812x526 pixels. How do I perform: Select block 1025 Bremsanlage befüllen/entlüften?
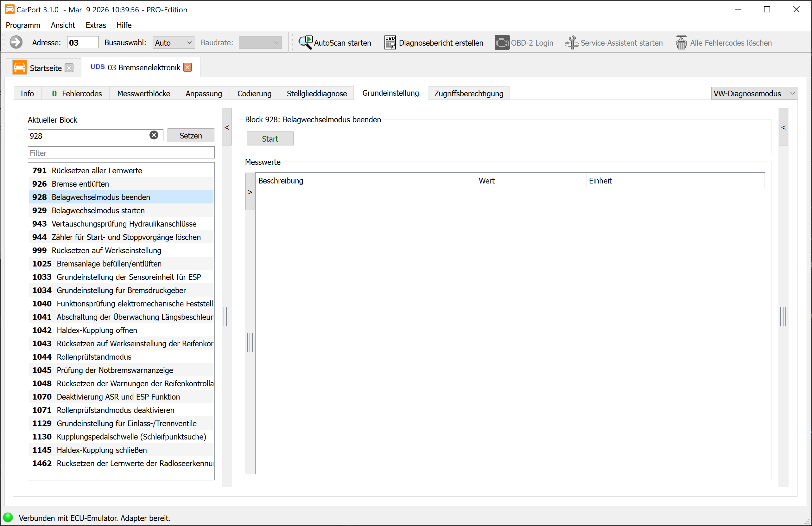tap(121, 264)
